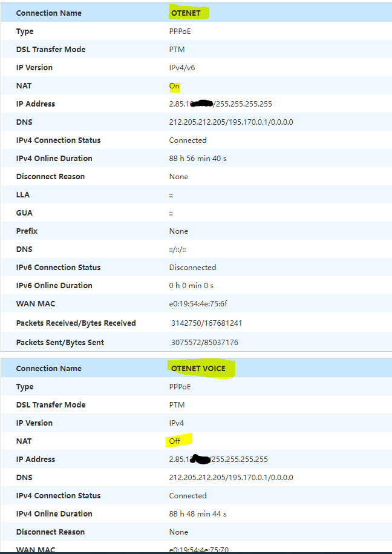The width and height of the screenshot is (392, 554).
Task: Click the NAT label in the OTENET table
Action: (x=24, y=86)
